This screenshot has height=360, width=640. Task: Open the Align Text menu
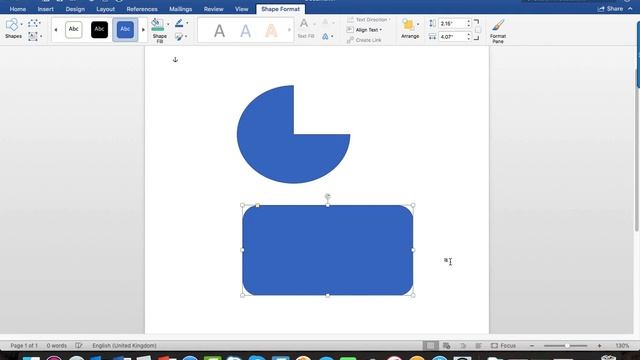click(x=364, y=30)
